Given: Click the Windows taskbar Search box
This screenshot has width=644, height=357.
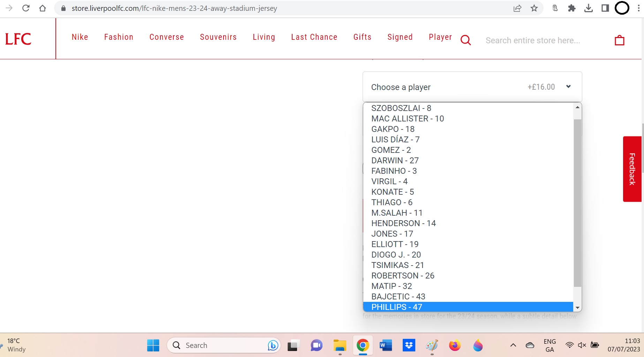Looking at the screenshot, I should tap(224, 345).
